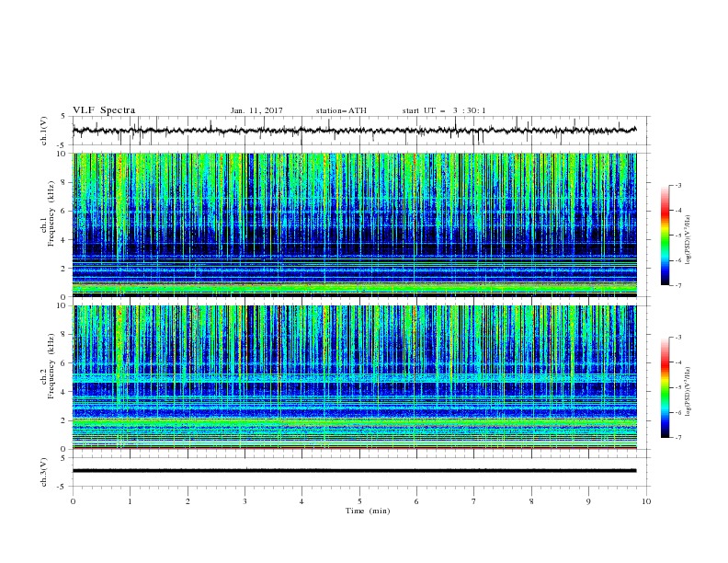Click the "station=ATH" label
The height and width of the screenshot is (563, 728).
tap(341, 110)
